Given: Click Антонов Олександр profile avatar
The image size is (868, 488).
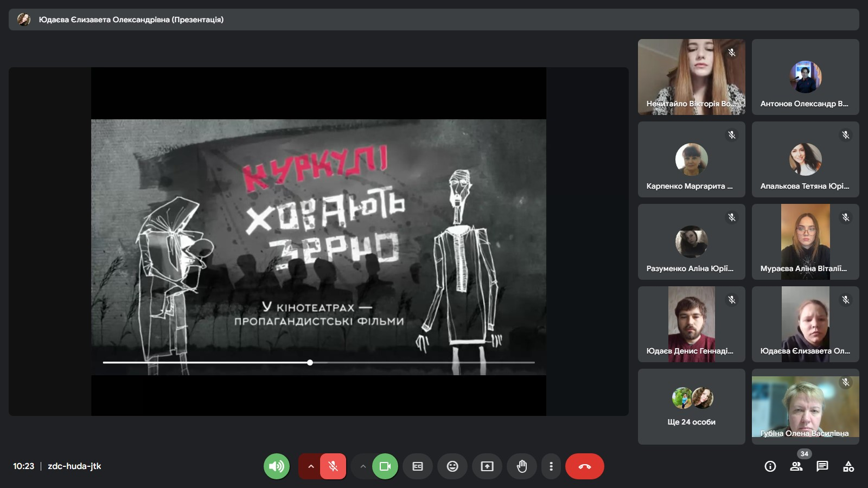Looking at the screenshot, I should coord(806,77).
